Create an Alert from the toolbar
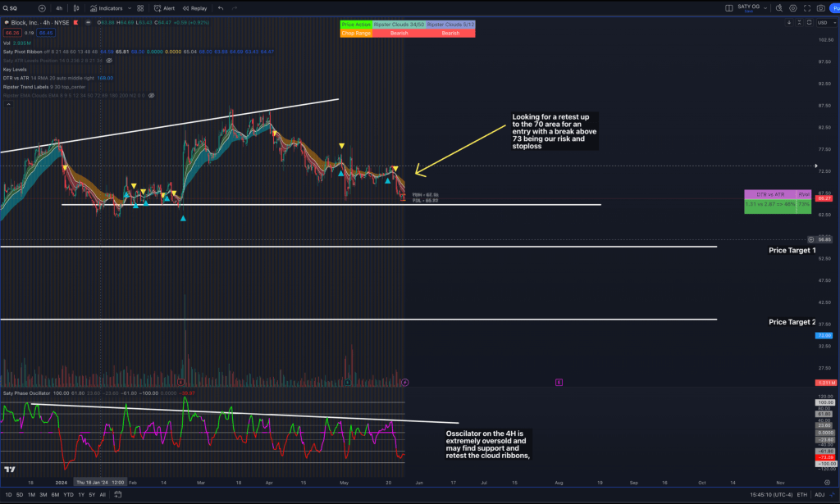 click(x=164, y=8)
